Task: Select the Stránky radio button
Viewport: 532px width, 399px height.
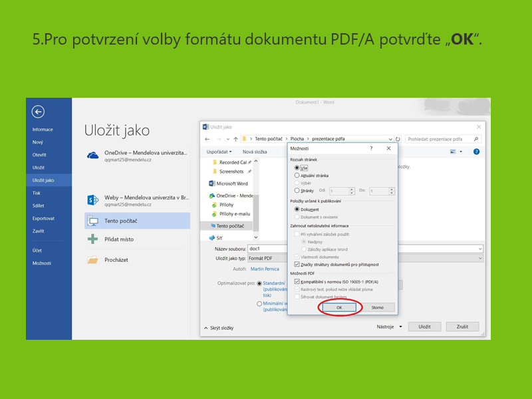Action: pyautogui.click(x=297, y=191)
